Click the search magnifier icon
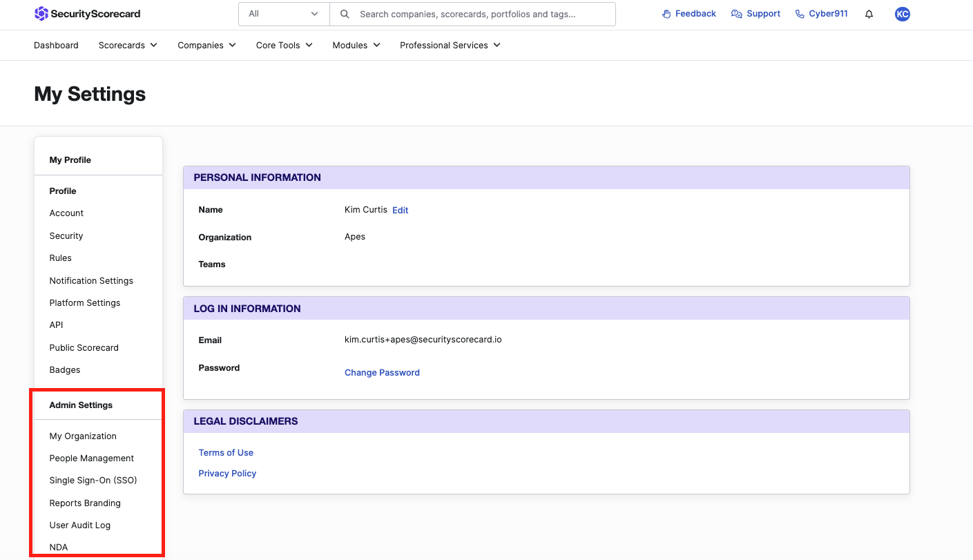This screenshot has height=560, width=973. point(345,14)
